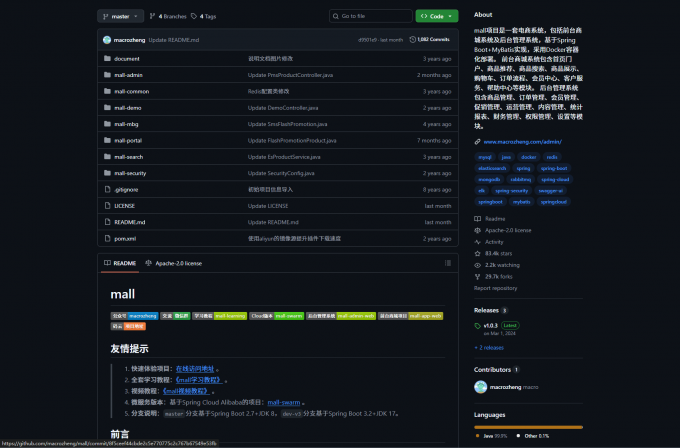Click the mongodb topic tag

point(489,180)
